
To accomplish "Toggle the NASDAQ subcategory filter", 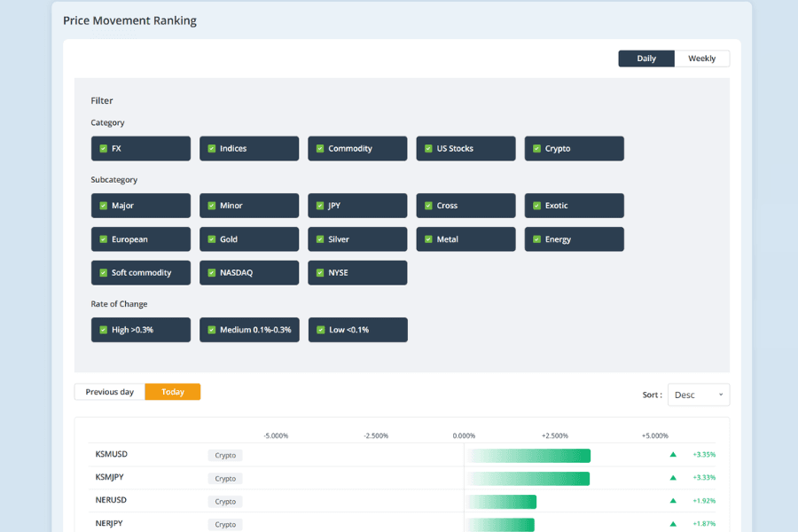I will [249, 273].
